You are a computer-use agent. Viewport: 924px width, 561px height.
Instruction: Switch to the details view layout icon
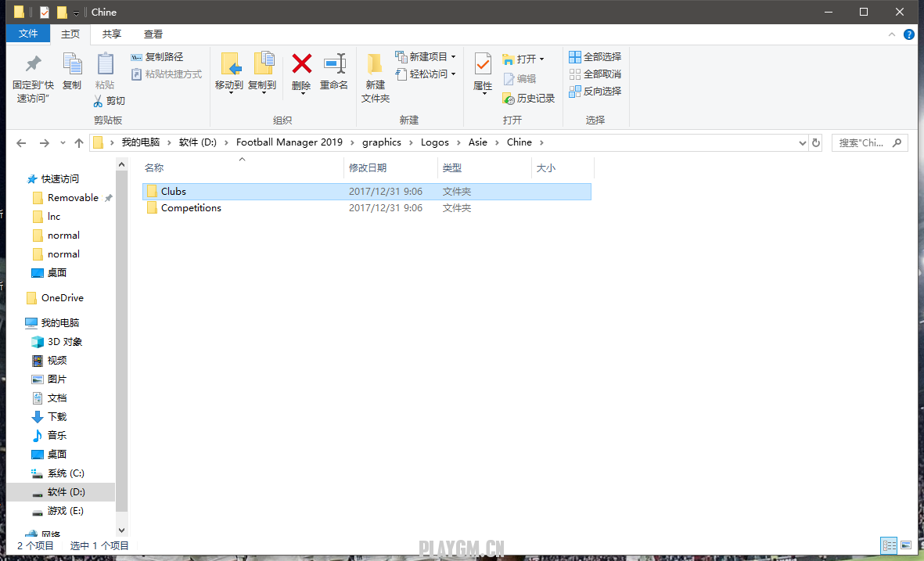pyautogui.click(x=889, y=545)
